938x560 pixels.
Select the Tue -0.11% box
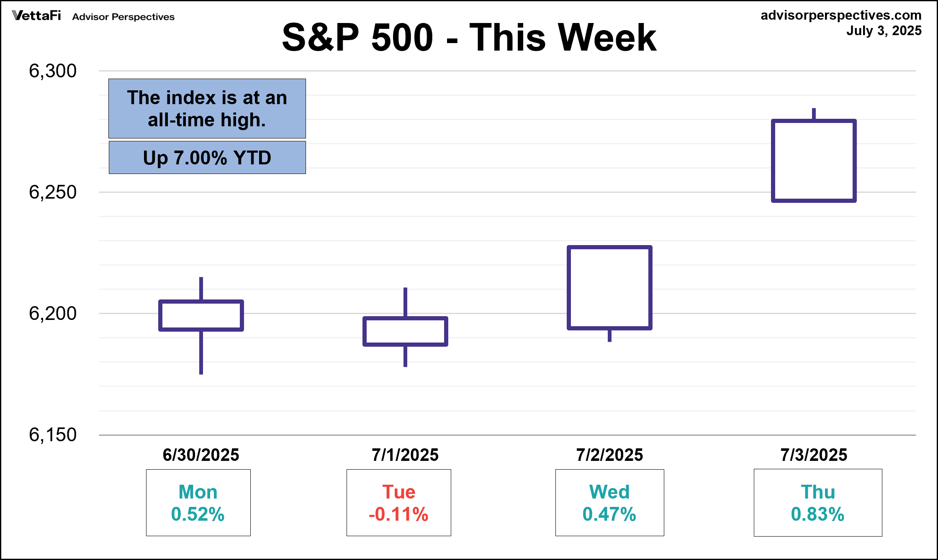coord(398,503)
